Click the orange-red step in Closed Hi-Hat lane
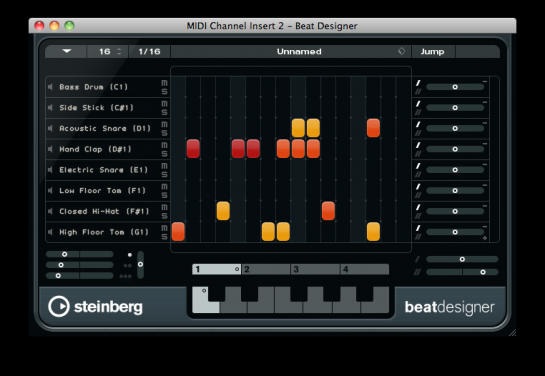Screen dimensions: 545x376 point(328,211)
